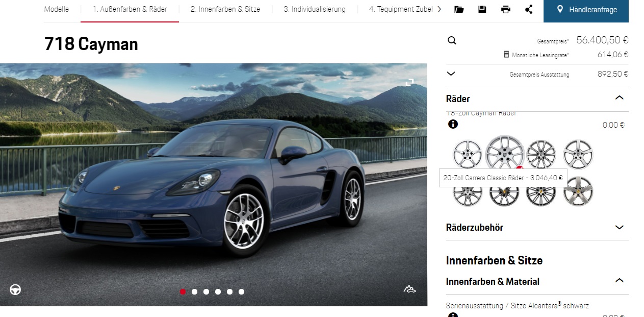Pick the third wheel in the bottom row
Image resolution: width=644 pixels, height=317 pixels.
tap(541, 196)
